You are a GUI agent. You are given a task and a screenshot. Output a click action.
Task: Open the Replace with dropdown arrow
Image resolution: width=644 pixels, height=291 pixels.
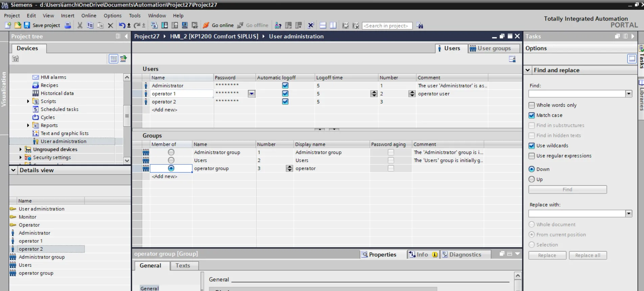tap(628, 214)
